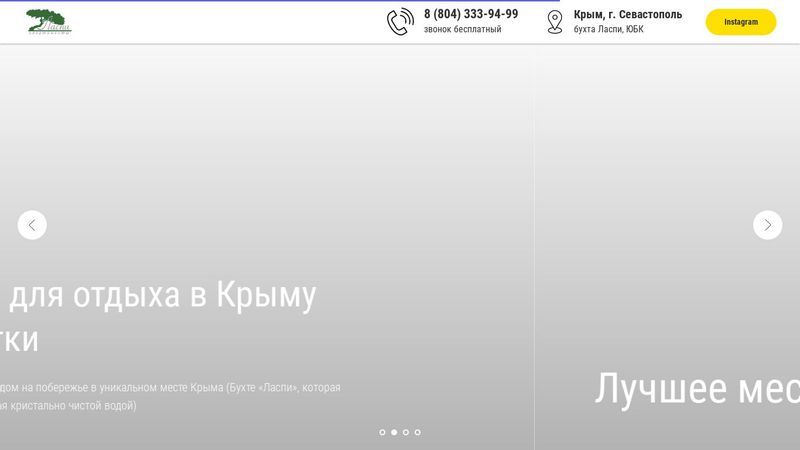Screen dimensions: 800x450
Task: Click the Laspi pine tree logo
Action: pyautogui.click(x=48, y=22)
